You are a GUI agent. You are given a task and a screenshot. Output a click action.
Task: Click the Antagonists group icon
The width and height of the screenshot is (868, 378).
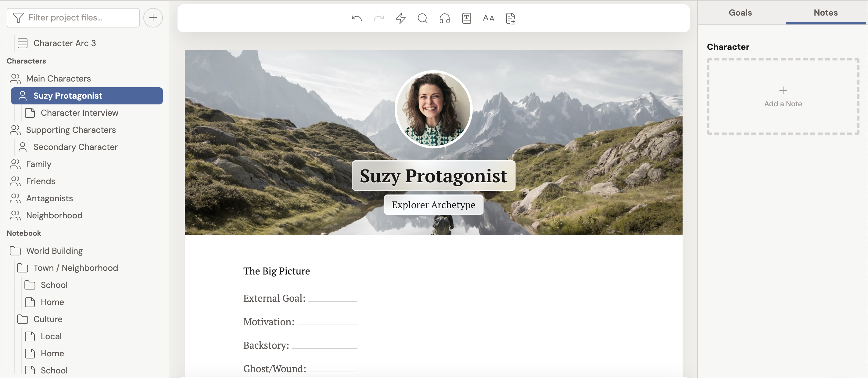15,198
